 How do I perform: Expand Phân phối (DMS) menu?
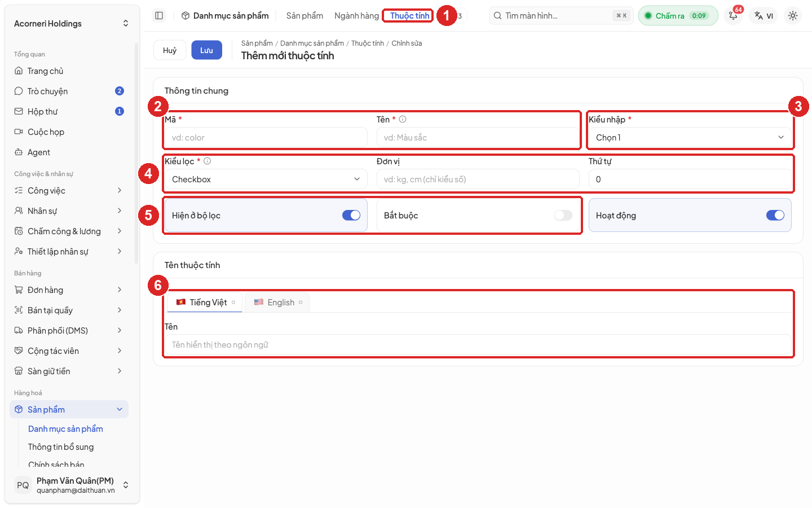pos(69,331)
